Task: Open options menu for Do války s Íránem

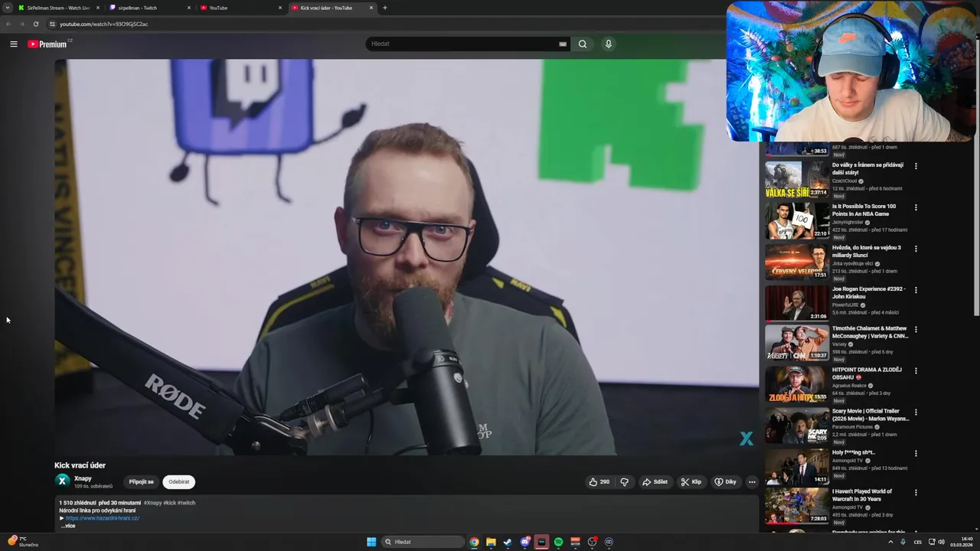Action: pyautogui.click(x=916, y=166)
